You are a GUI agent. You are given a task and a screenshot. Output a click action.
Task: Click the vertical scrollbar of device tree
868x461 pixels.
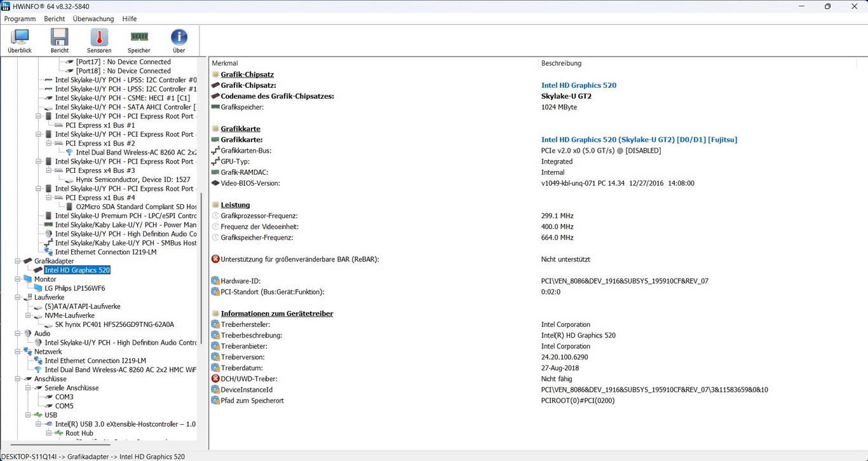tap(201, 267)
